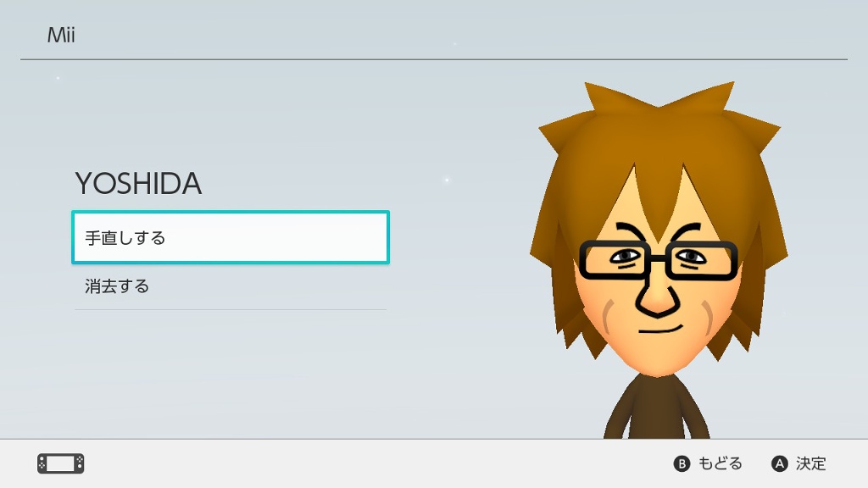
Task: Click the A button icon
Action: click(780, 463)
